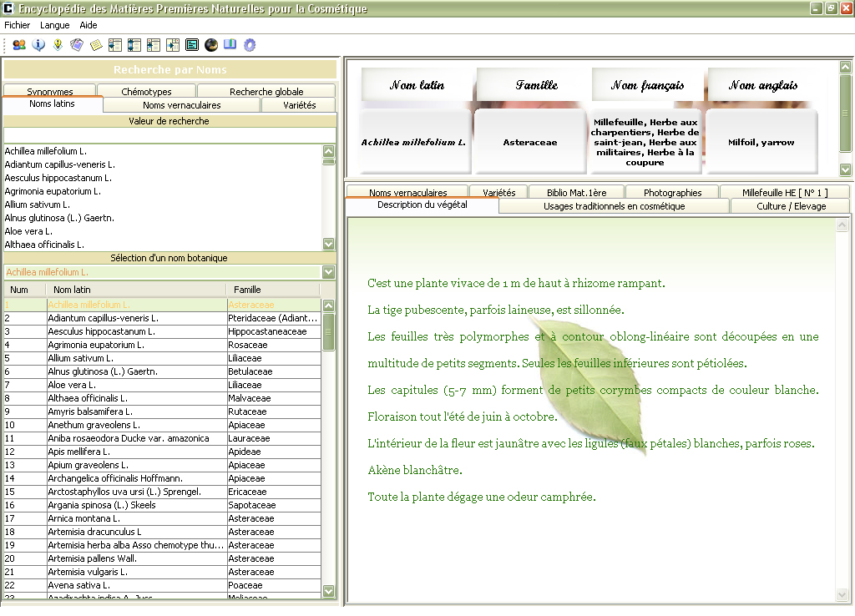Screen dimensions: 855x616
Task: Click the layout icon with right arrow
Action: tap(173, 45)
